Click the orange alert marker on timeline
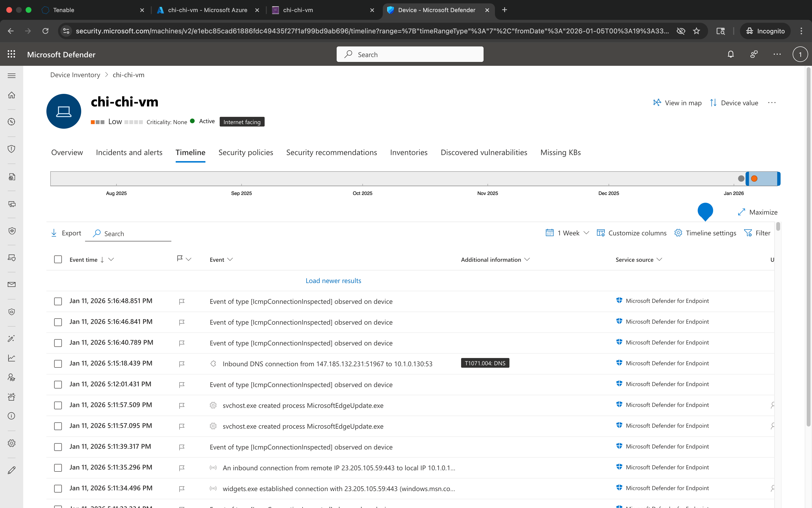The height and width of the screenshot is (508, 812). point(754,179)
